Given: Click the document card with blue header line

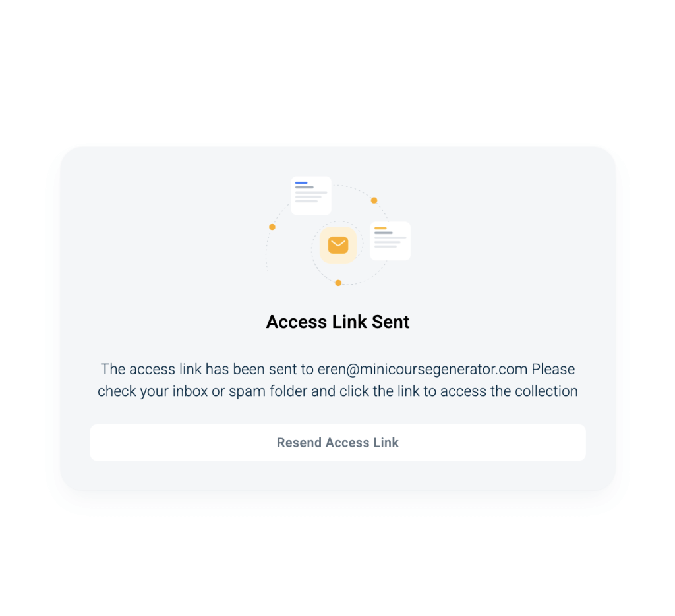Looking at the screenshot, I should tap(311, 195).
